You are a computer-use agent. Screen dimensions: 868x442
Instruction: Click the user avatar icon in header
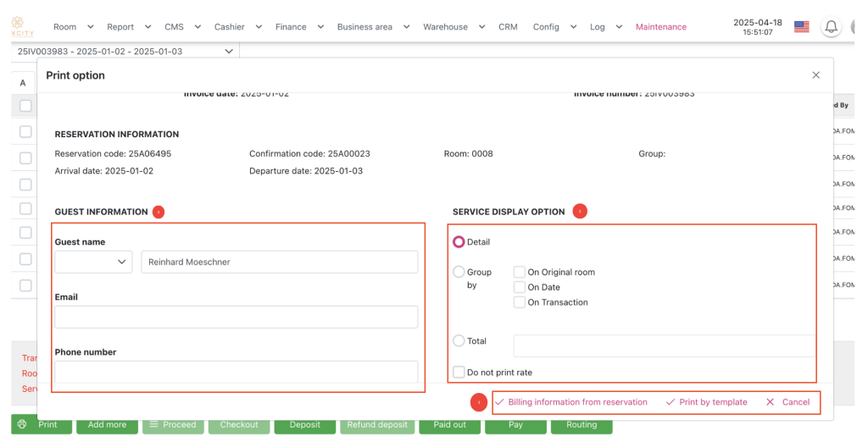[x=858, y=27]
